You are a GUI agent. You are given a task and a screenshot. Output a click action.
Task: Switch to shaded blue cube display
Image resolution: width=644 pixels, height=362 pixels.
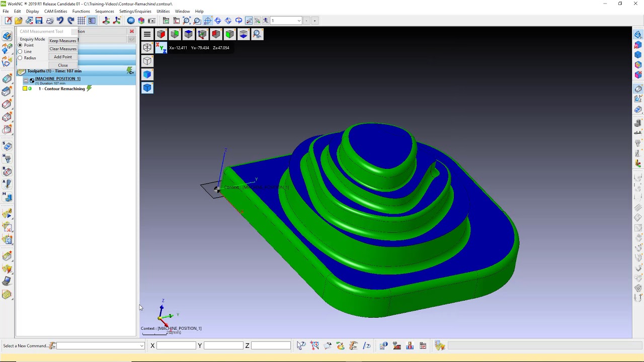pos(147,74)
